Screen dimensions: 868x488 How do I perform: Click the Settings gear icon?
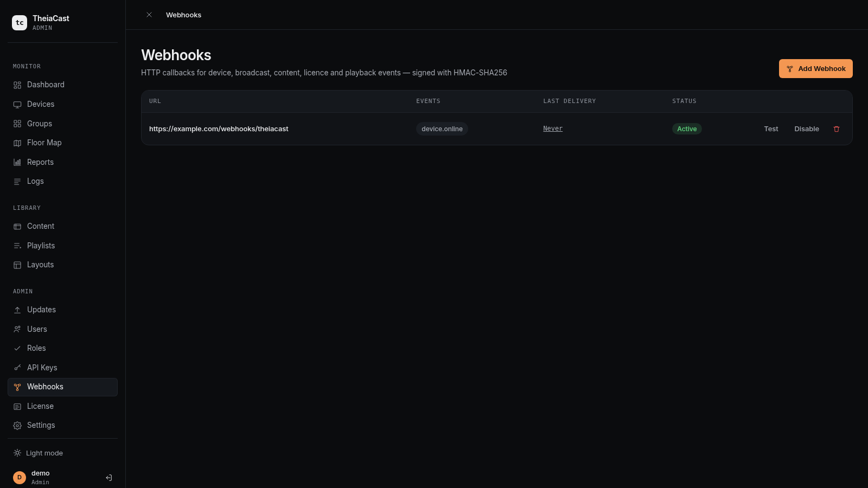coord(17,426)
